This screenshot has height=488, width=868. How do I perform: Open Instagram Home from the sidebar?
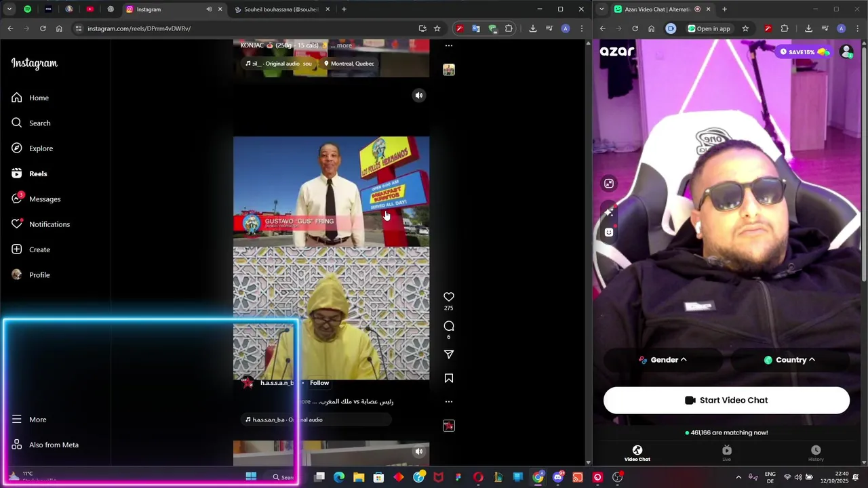(30, 98)
